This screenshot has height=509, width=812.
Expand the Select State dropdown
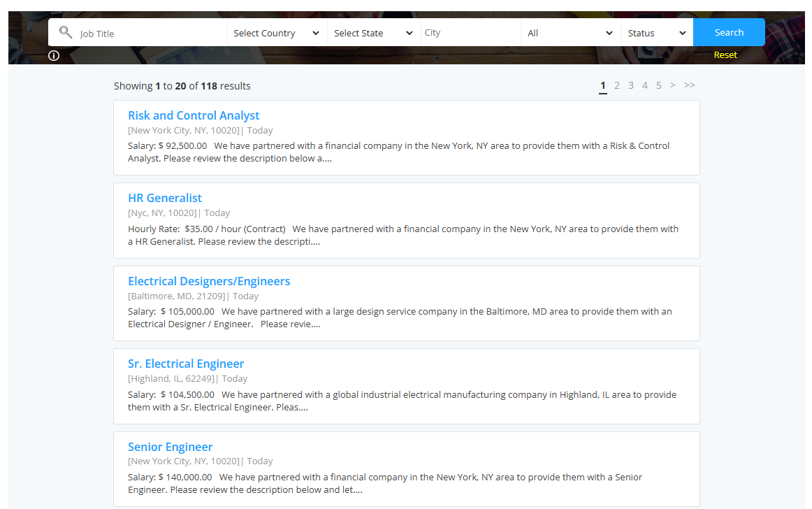click(x=374, y=33)
